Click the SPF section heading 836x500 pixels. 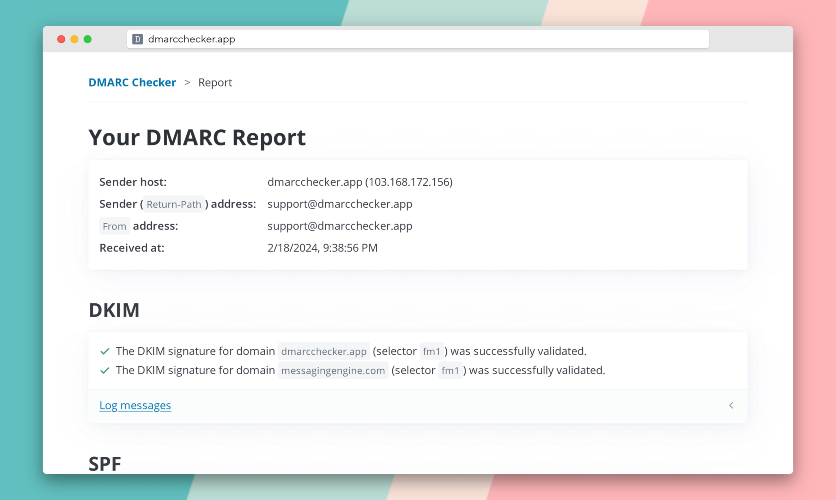[105, 464]
